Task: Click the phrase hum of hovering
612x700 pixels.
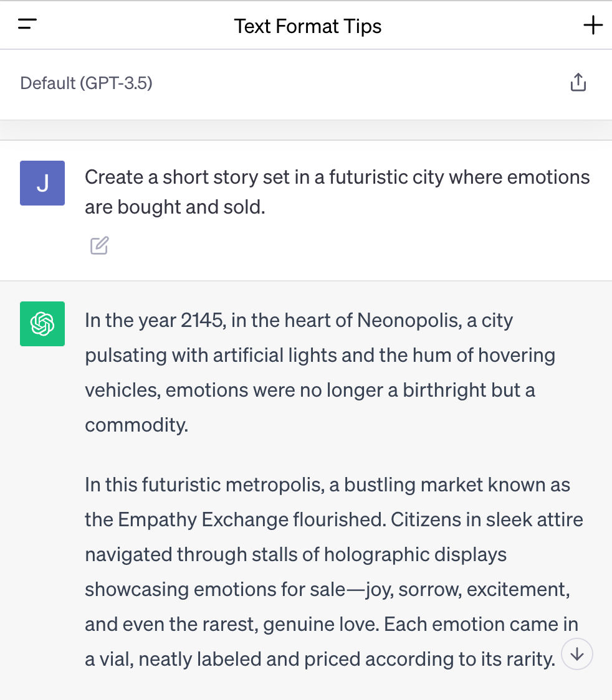Action: pos(484,356)
